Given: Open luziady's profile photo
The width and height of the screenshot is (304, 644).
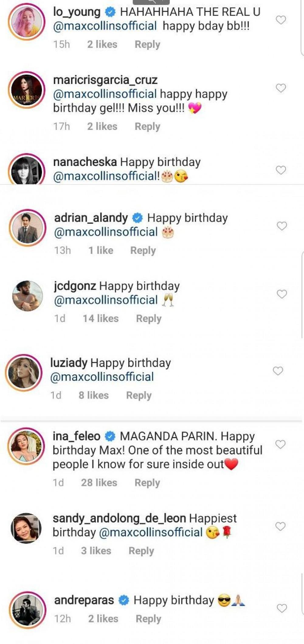Looking at the screenshot, I should (23, 373).
